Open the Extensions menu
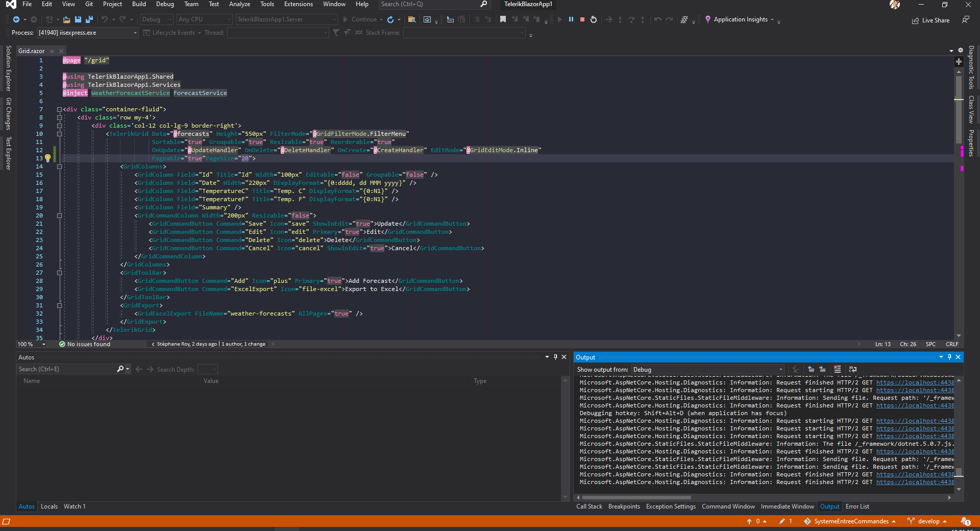 click(x=299, y=4)
